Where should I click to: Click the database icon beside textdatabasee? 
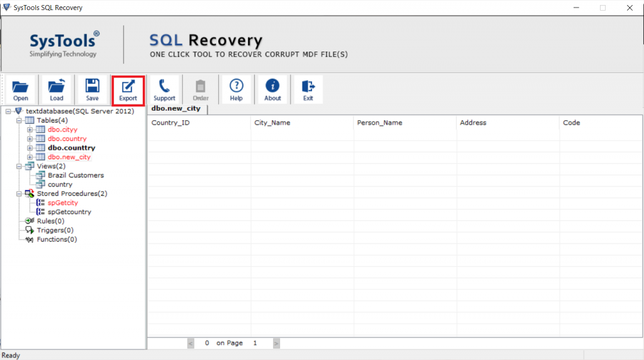(x=18, y=111)
